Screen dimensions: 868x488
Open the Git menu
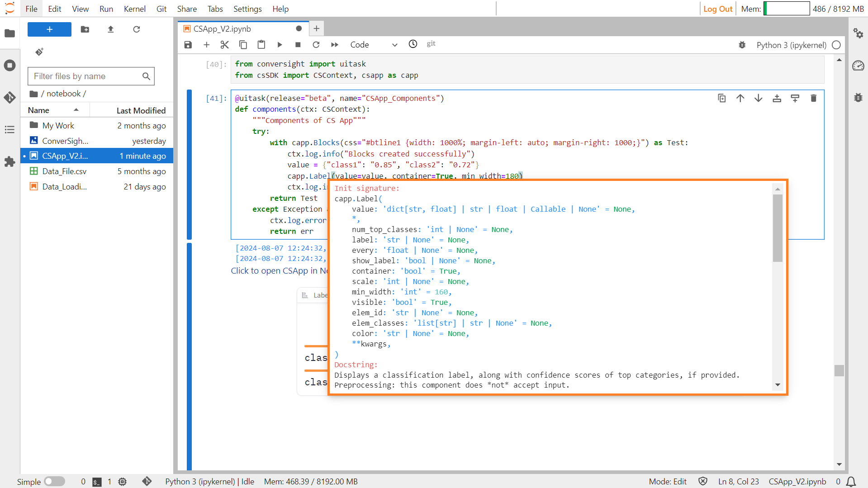tap(161, 9)
